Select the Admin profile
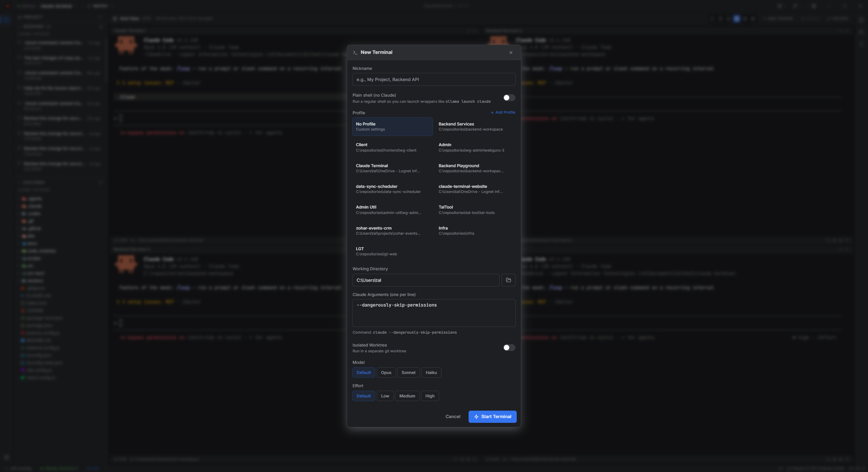Viewport: 868px width, 472px height. coord(475,147)
